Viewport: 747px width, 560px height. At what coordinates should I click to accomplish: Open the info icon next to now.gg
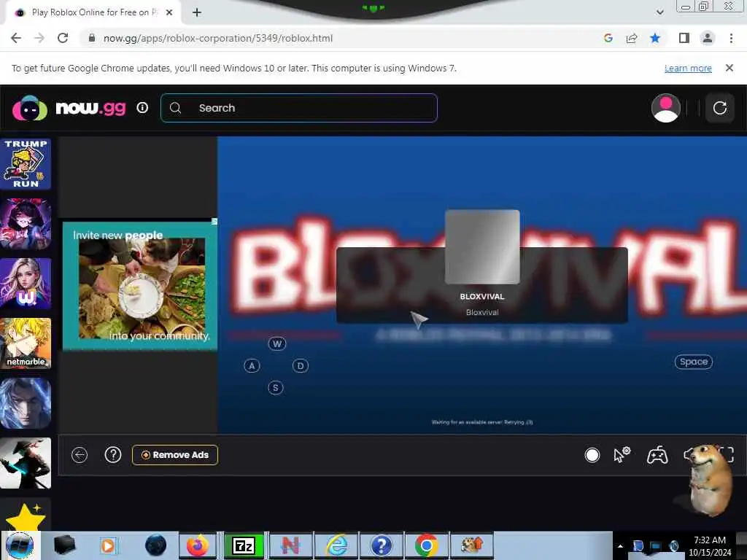(x=142, y=108)
